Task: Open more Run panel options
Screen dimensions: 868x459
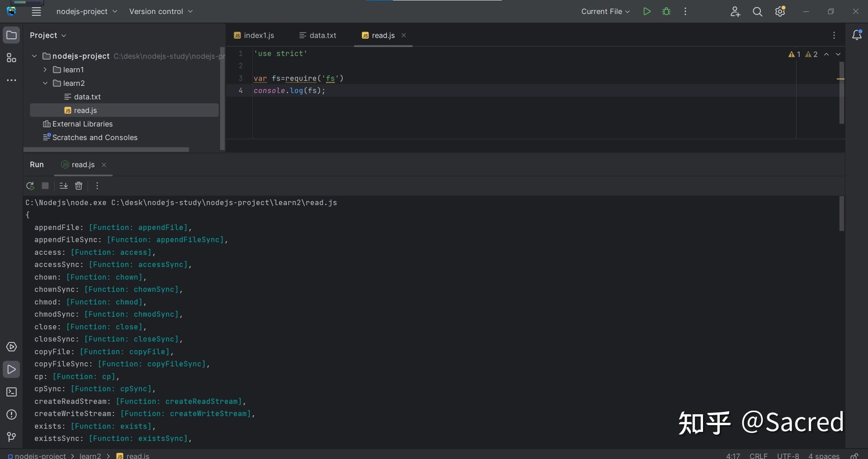Action: click(x=97, y=186)
